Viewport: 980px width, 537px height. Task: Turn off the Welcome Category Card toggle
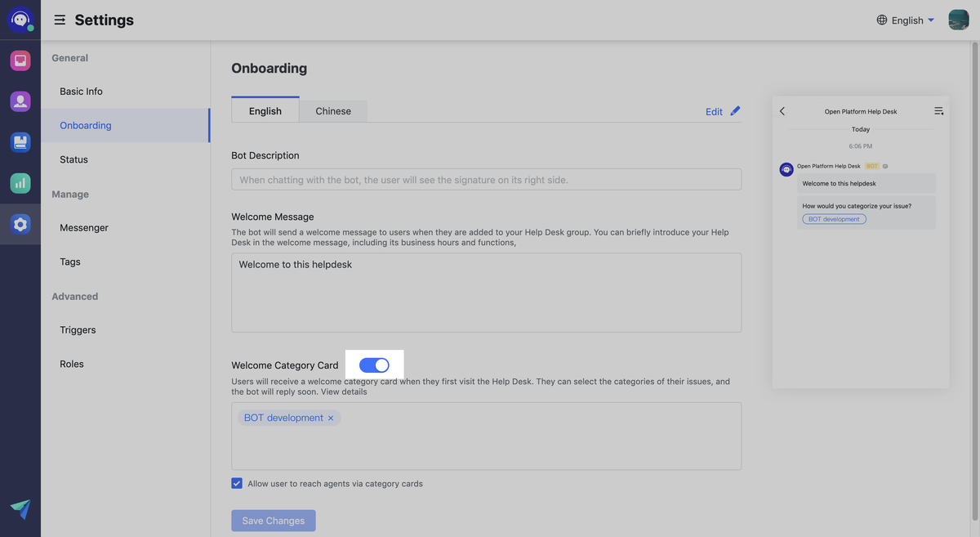click(374, 365)
